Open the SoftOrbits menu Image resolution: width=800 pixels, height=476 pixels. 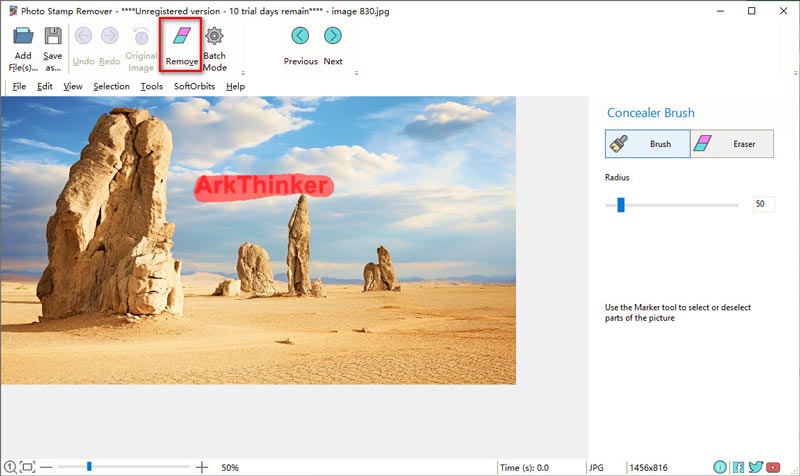coord(194,86)
